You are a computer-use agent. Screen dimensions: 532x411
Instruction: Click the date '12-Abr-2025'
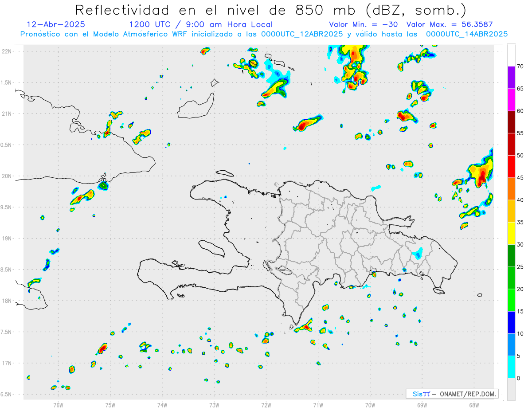(56, 24)
